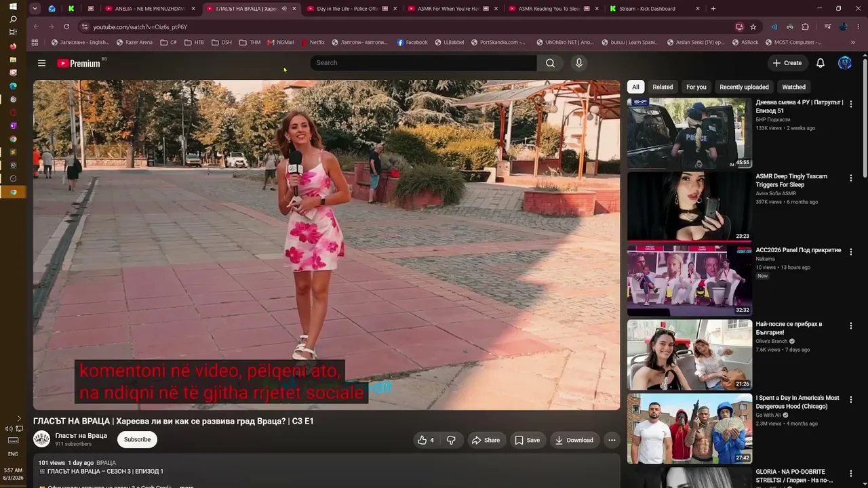
Task: Start voice search with the microphone
Action: coord(578,63)
